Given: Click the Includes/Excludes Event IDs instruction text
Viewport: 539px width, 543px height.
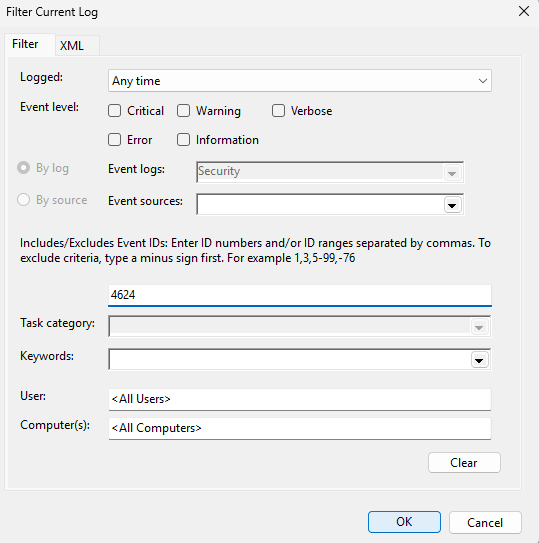Looking at the screenshot, I should (x=255, y=250).
